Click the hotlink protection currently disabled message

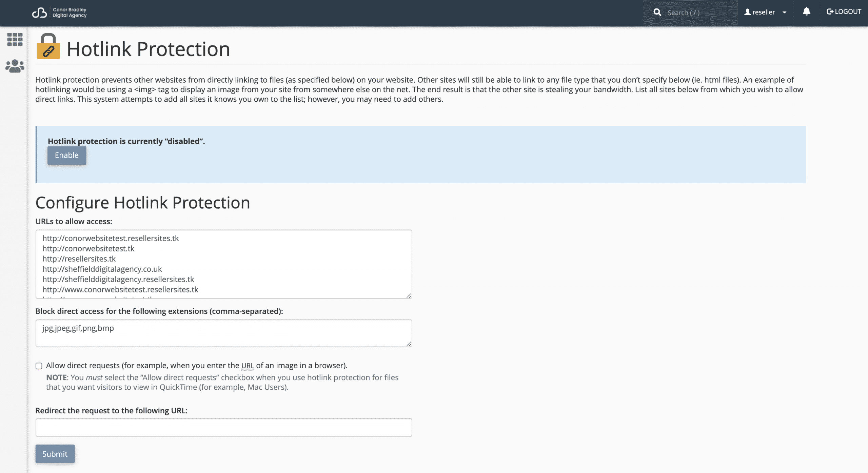[x=126, y=141]
